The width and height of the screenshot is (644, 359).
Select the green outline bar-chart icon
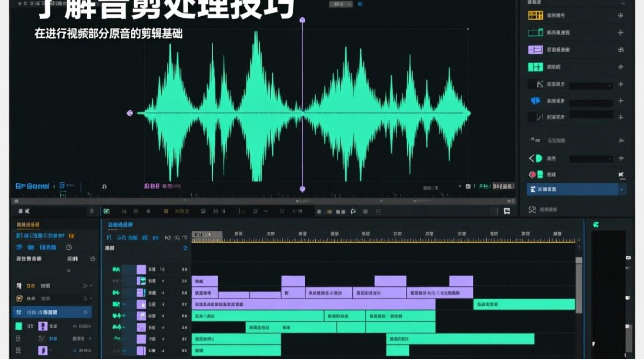[535, 33]
